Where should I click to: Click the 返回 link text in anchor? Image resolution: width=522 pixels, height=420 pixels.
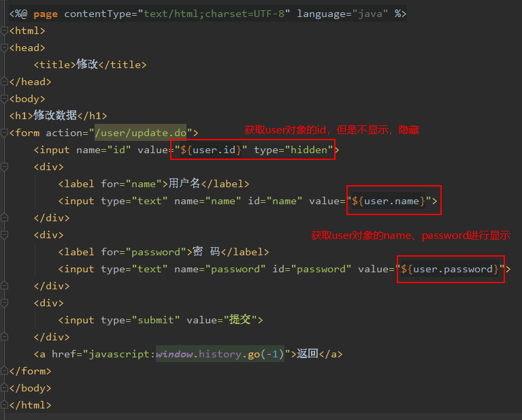(x=308, y=353)
